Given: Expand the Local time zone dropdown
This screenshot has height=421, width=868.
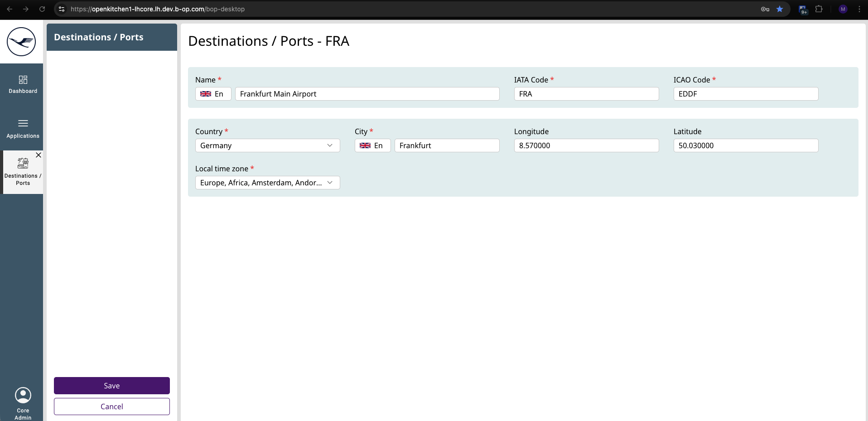Looking at the screenshot, I should tap(267, 183).
